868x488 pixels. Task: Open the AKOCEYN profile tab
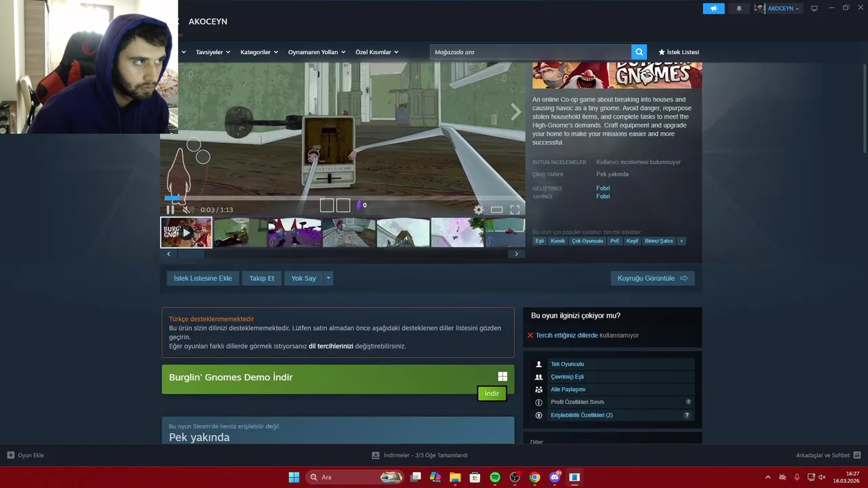point(208,22)
